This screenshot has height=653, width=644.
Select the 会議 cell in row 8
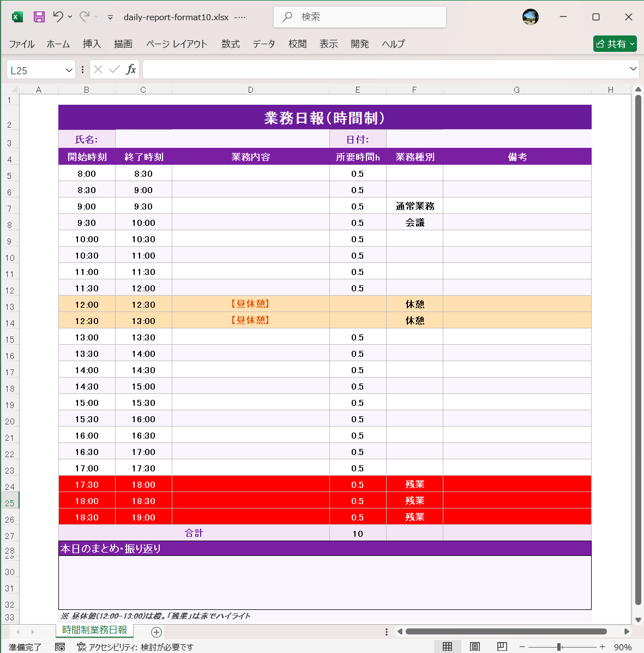point(414,223)
